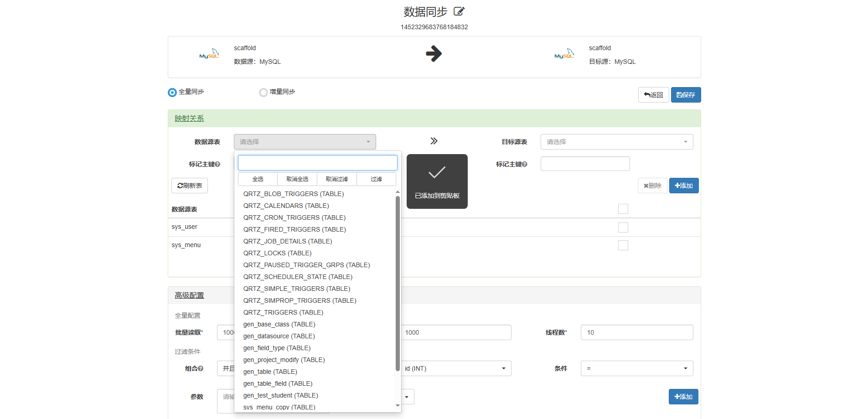Click the 高级配置 section header link

coord(189,295)
